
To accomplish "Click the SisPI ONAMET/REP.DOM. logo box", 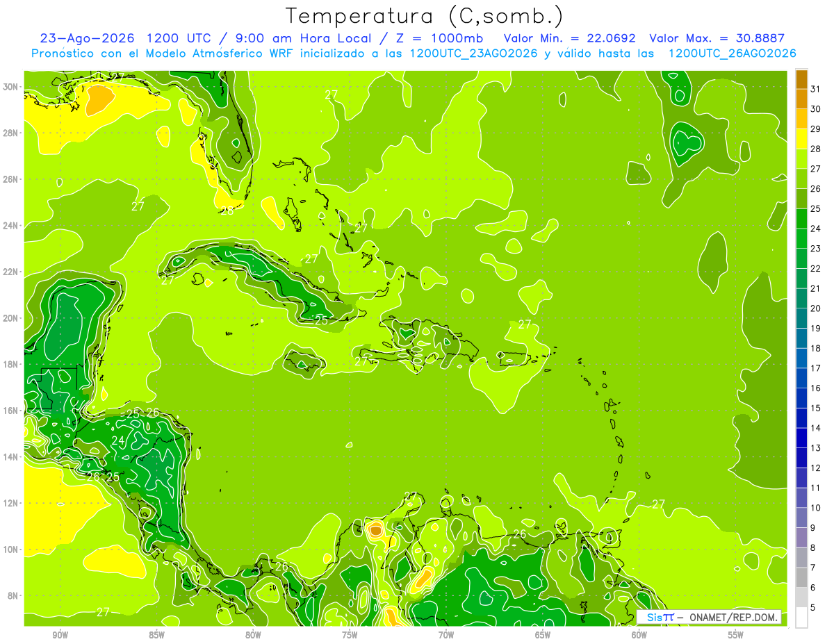I will coord(709,617).
